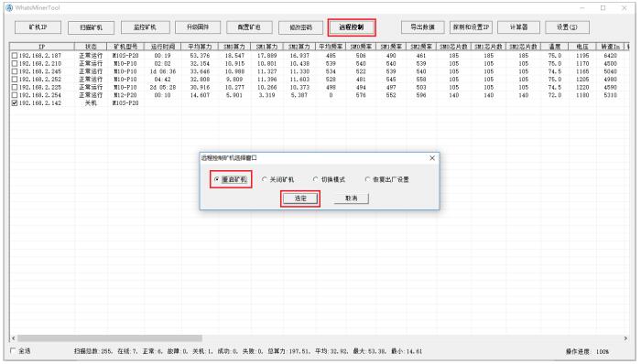This screenshot has height=364, width=641.
Task: Open 配置矿池 pool configuration
Action: (249, 27)
